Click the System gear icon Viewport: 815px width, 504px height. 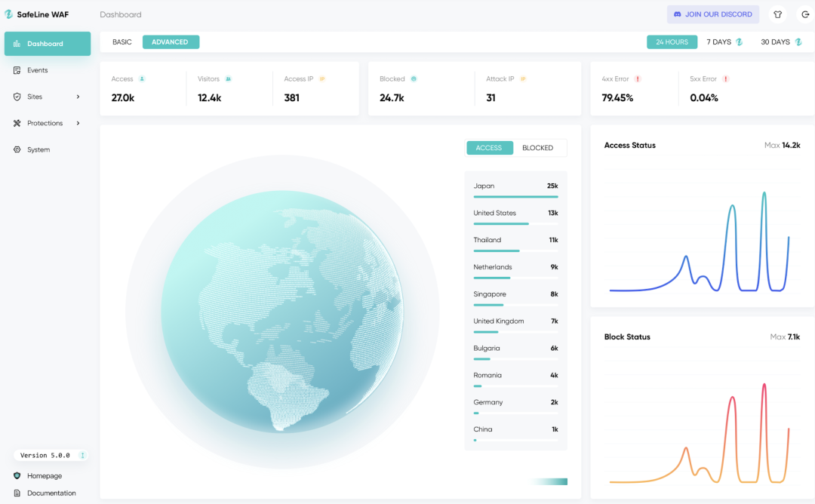pyautogui.click(x=17, y=149)
